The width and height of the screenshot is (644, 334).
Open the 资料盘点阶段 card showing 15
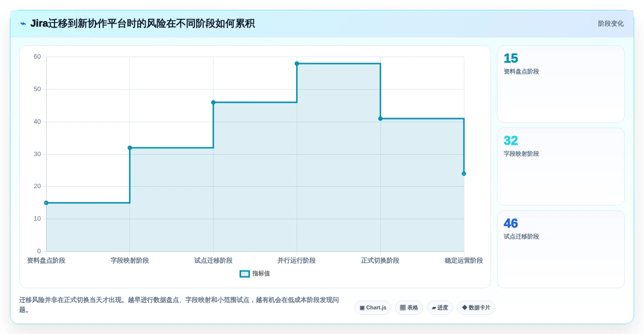coord(561,84)
